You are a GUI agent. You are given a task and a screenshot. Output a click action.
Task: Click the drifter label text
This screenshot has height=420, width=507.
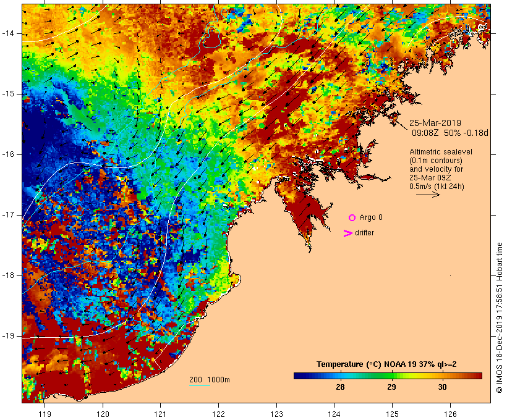pos(364,233)
